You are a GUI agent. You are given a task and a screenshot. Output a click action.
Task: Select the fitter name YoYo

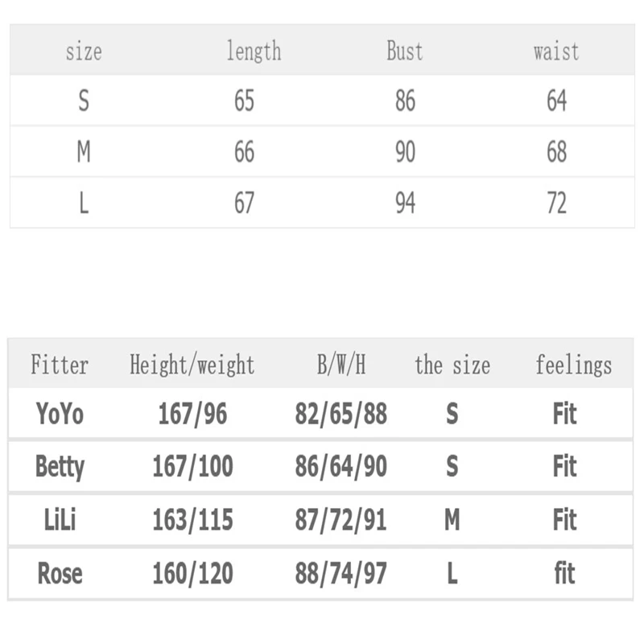(60, 413)
